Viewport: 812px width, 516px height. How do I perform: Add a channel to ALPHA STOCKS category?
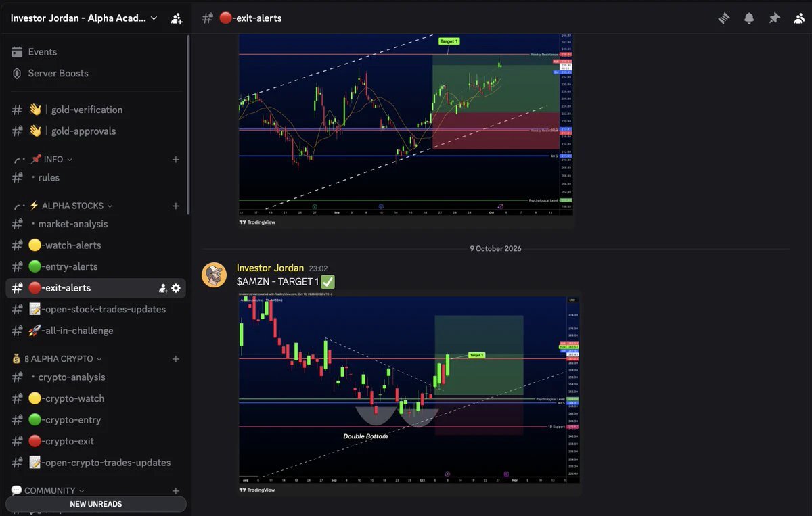(x=176, y=206)
